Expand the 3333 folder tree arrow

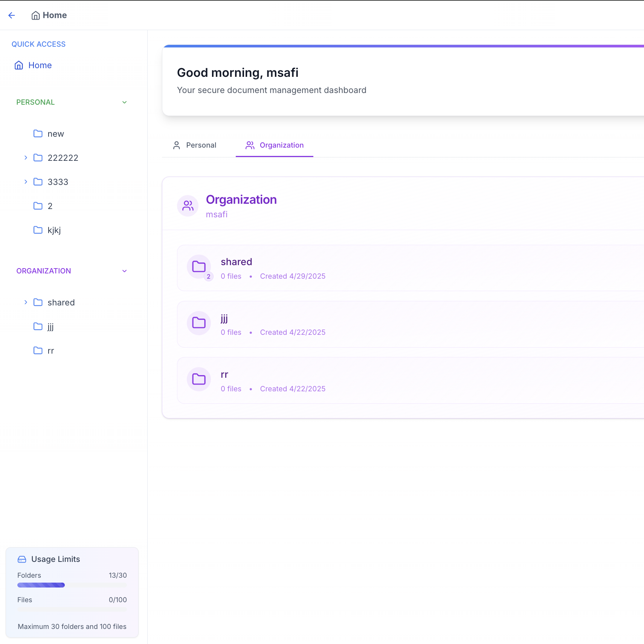pyautogui.click(x=26, y=182)
